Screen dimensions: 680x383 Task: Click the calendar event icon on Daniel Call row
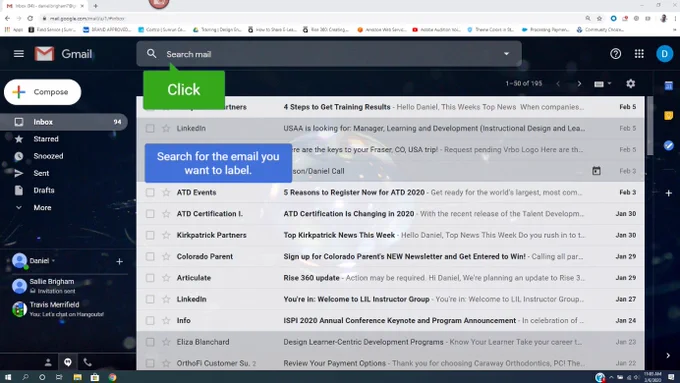(x=596, y=171)
